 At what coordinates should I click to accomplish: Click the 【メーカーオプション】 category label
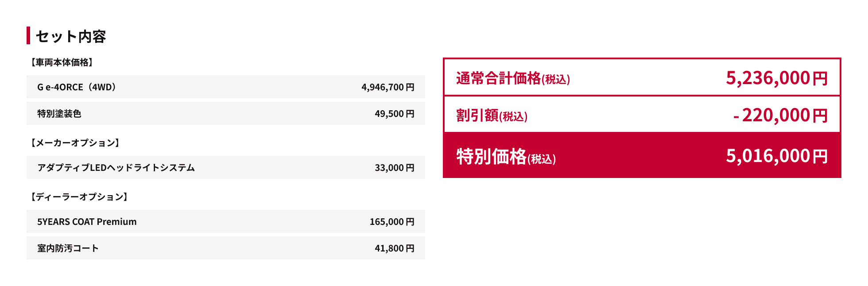point(75,143)
